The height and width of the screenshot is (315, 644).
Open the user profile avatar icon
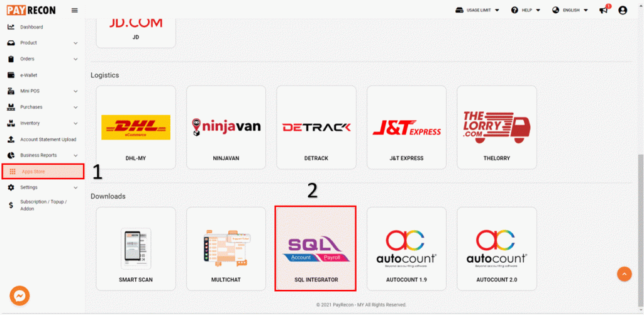click(x=623, y=10)
